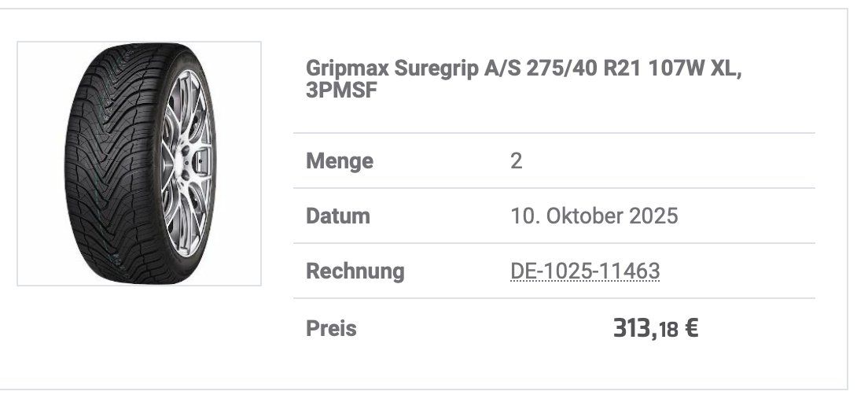
Task: Open the Gripmax tire product thumbnail
Action: [x=138, y=163]
